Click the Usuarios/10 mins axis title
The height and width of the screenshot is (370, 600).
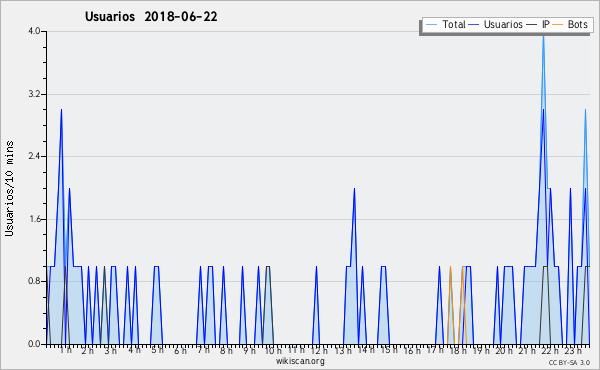click(x=9, y=188)
